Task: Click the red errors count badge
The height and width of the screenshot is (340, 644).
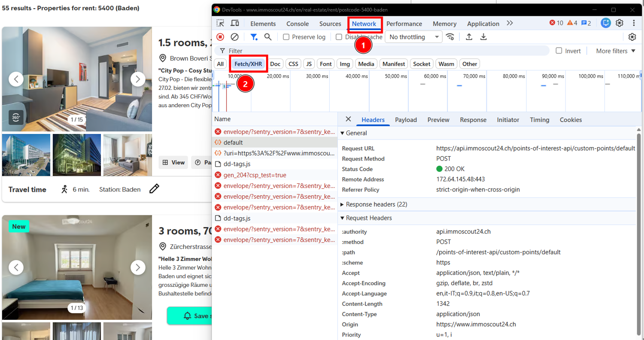Action: point(556,23)
